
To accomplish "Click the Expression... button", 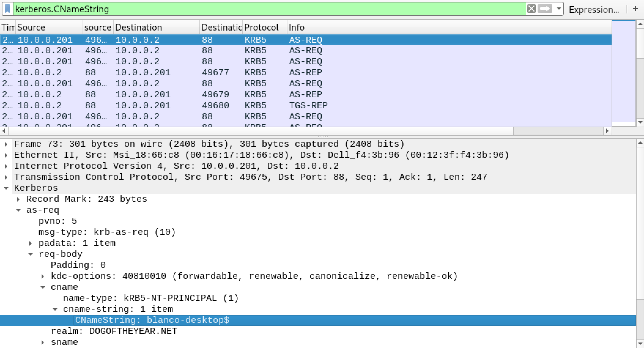I will tap(594, 9).
